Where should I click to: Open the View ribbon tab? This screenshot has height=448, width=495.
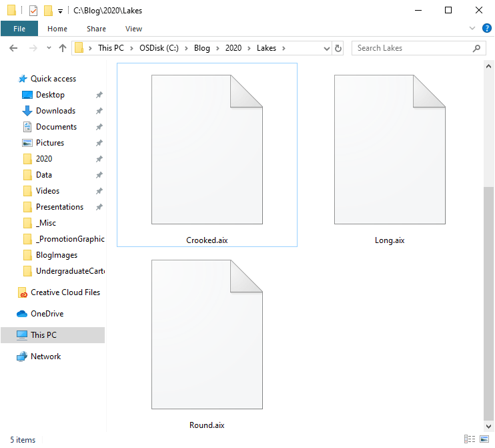pyautogui.click(x=133, y=29)
